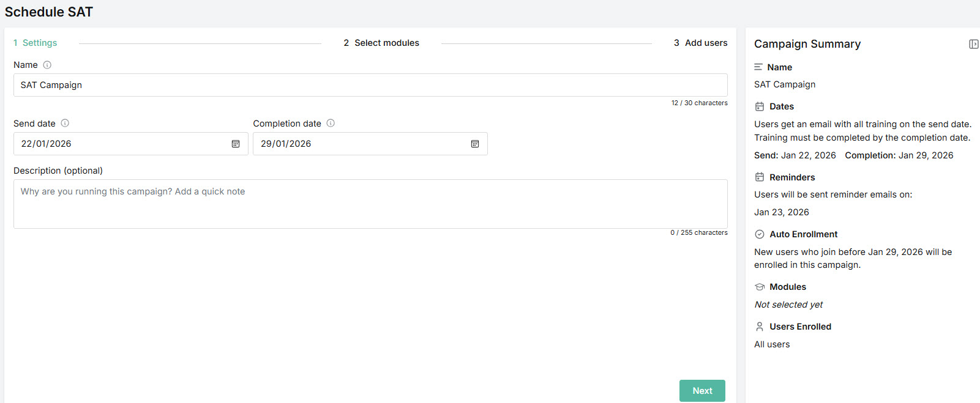This screenshot has height=403, width=980.
Task: Click the Modules graduation cap icon
Action: coord(760,287)
